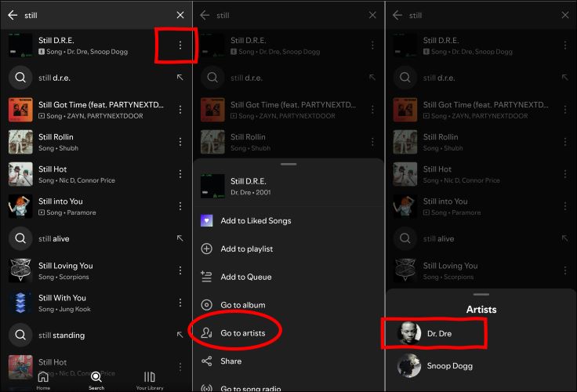Open Your Library tab
The width and height of the screenshot is (577, 392).
[x=150, y=380]
